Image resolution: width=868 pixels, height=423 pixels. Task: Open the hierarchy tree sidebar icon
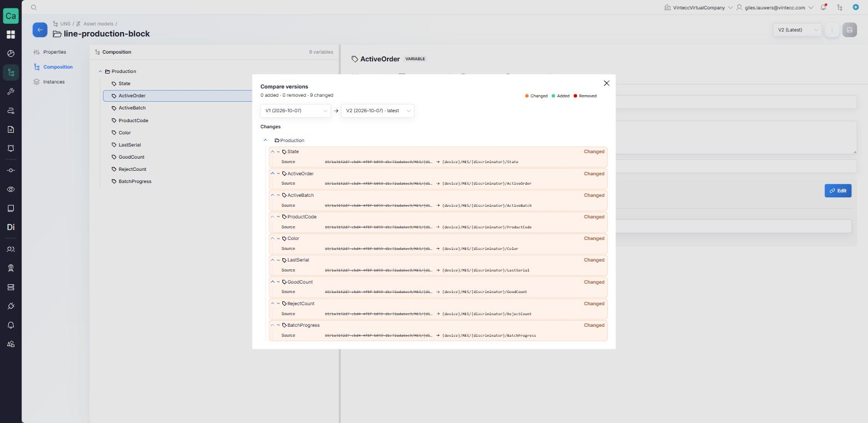click(x=11, y=72)
